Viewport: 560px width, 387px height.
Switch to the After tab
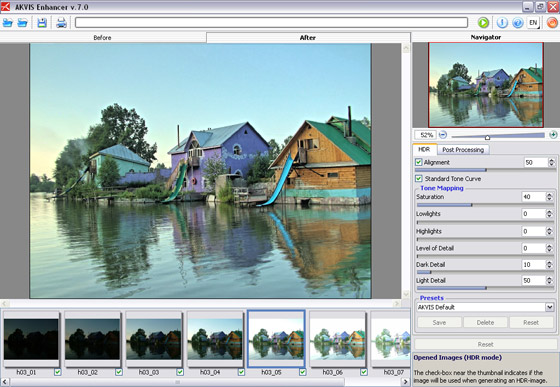click(x=308, y=37)
